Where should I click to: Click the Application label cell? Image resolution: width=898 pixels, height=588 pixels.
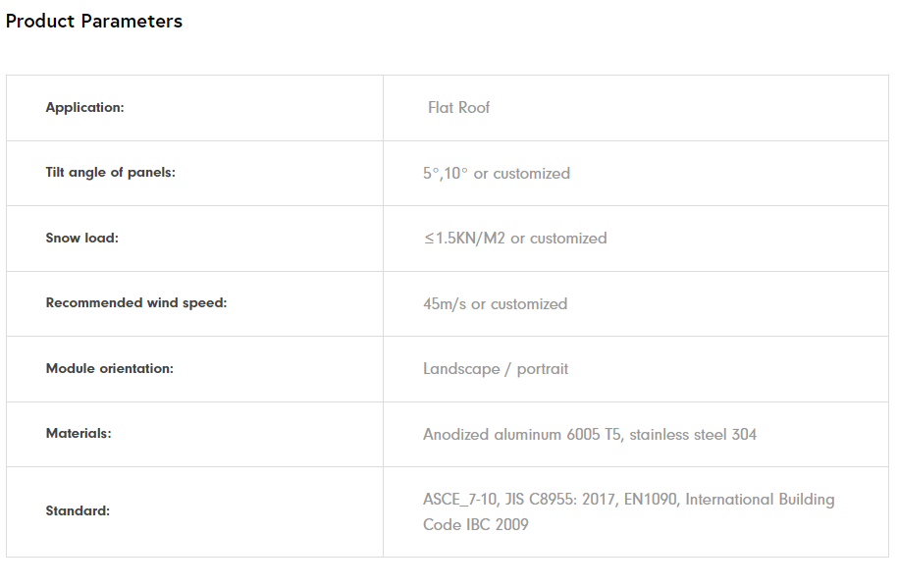[84, 107]
